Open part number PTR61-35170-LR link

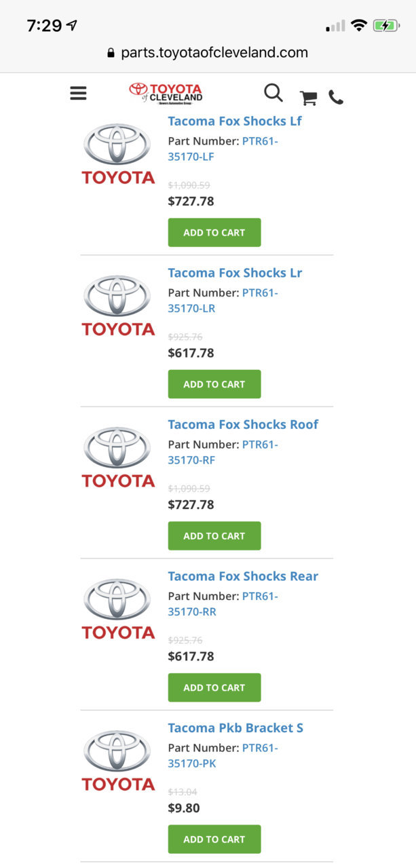tap(223, 301)
